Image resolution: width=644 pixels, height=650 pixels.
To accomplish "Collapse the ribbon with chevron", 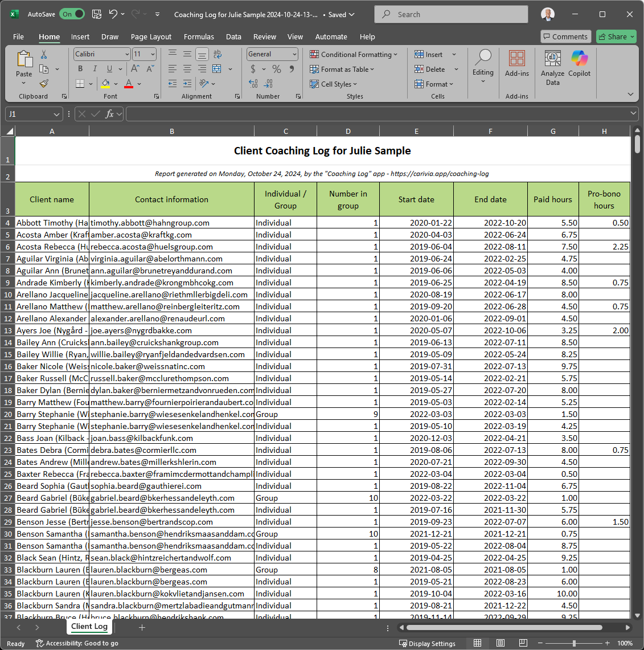I will [630, 95].
